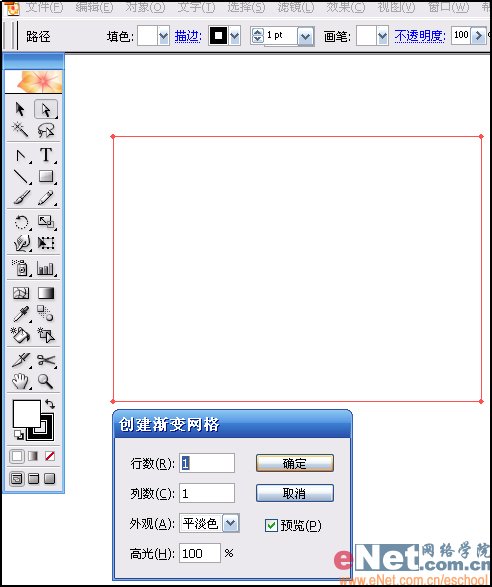Image resolution: width=492 pixels, height=587 pixels.
Task: Open the 滤镜(L) menu
Action: (x=296, y=7)
